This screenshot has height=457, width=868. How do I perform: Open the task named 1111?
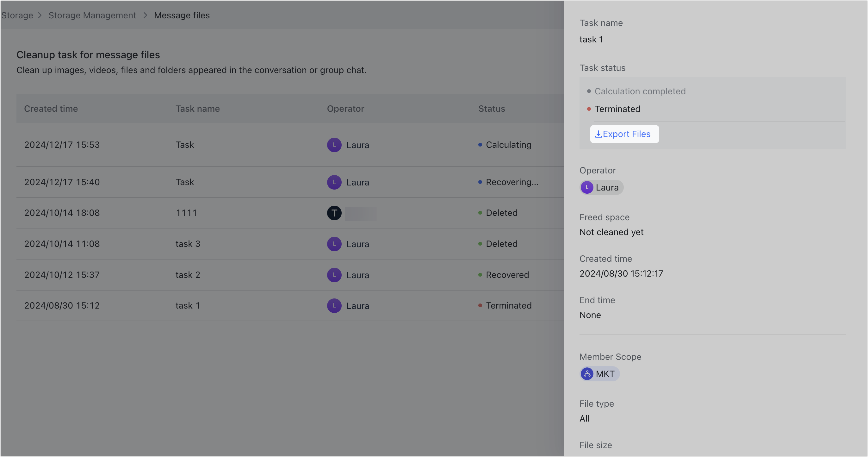tap(186, 213)
